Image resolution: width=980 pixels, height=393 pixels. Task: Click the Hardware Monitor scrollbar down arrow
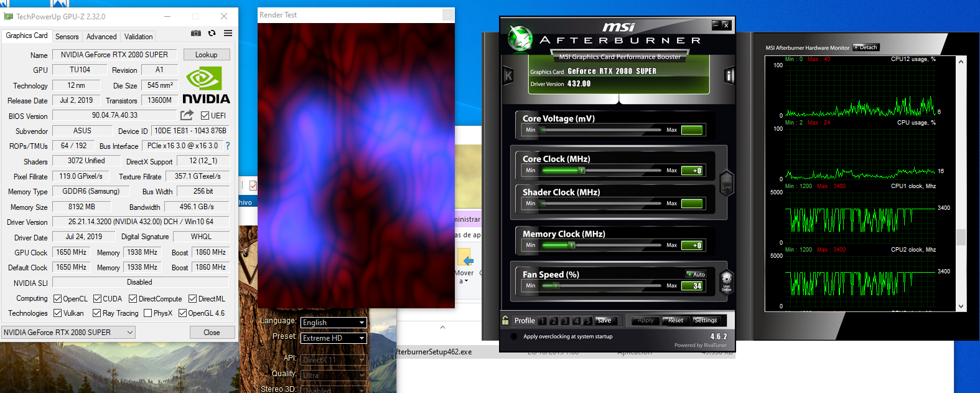click(961, 306)
